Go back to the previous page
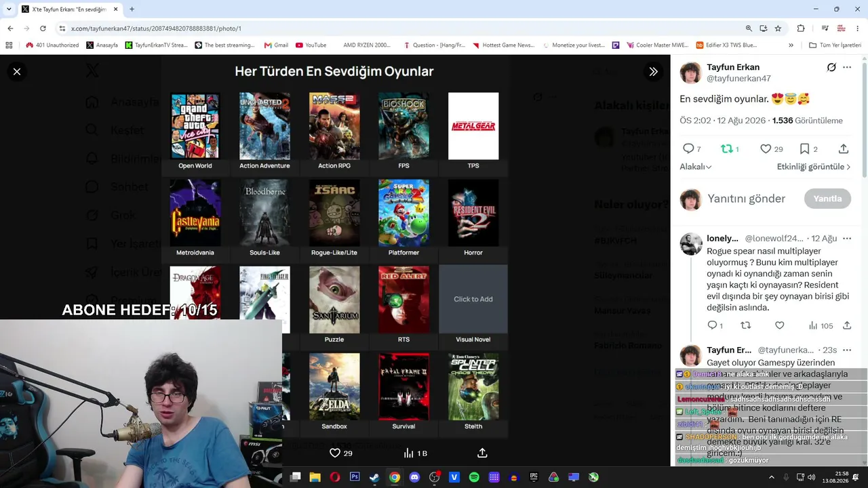The image size is (868, 488). [10, 28]
